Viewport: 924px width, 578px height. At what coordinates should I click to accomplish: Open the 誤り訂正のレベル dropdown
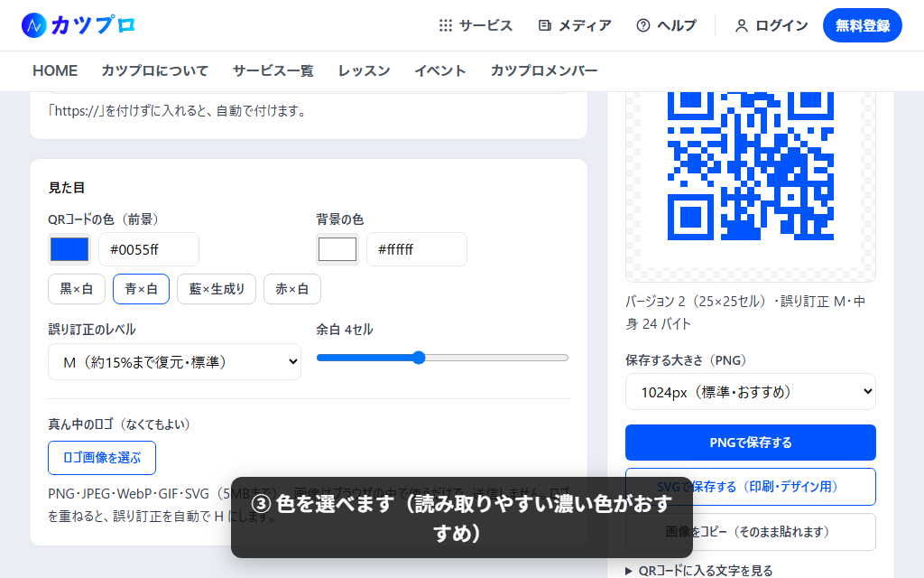[x=174, y=362]
